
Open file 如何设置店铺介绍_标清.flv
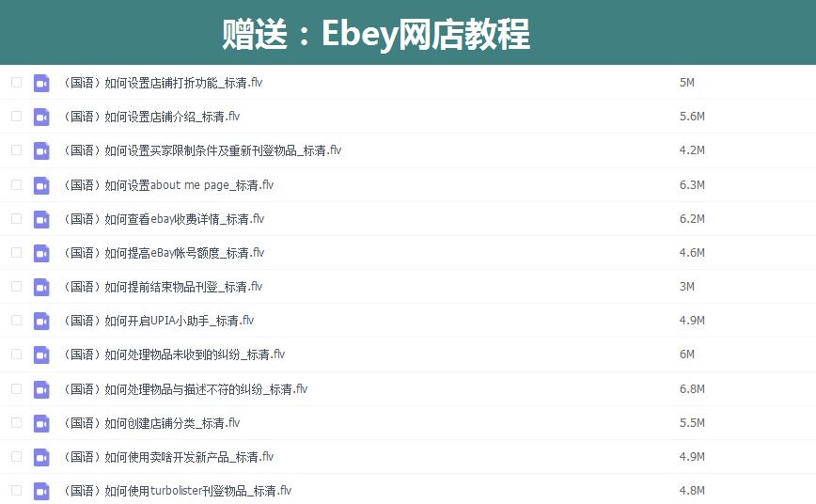[x=151, y=117]
